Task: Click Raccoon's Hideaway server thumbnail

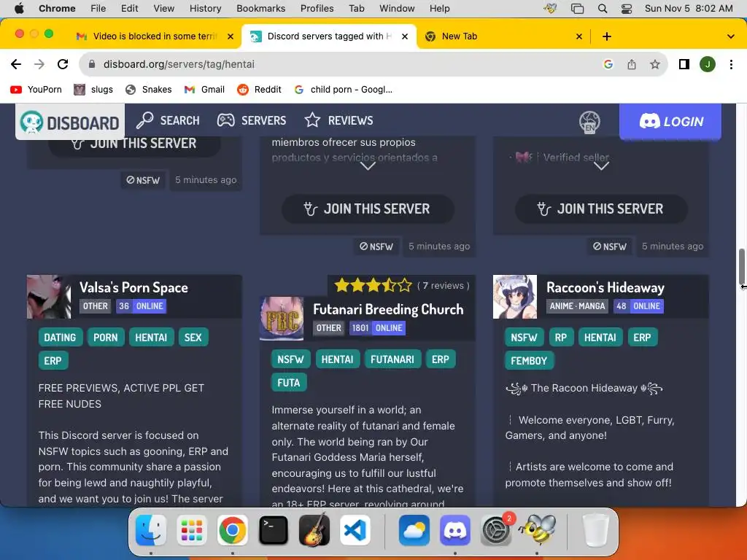Action: point(515,297)
